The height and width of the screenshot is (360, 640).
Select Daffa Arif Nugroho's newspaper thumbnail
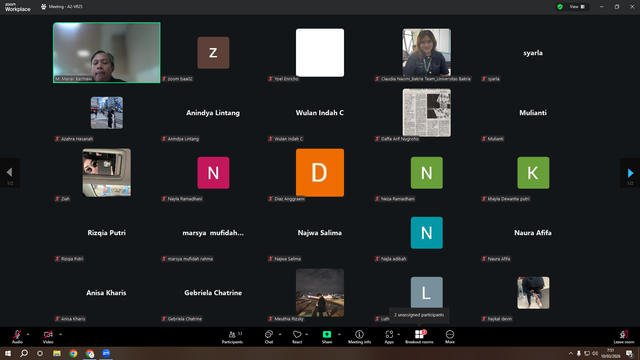[x=427, y=112]
